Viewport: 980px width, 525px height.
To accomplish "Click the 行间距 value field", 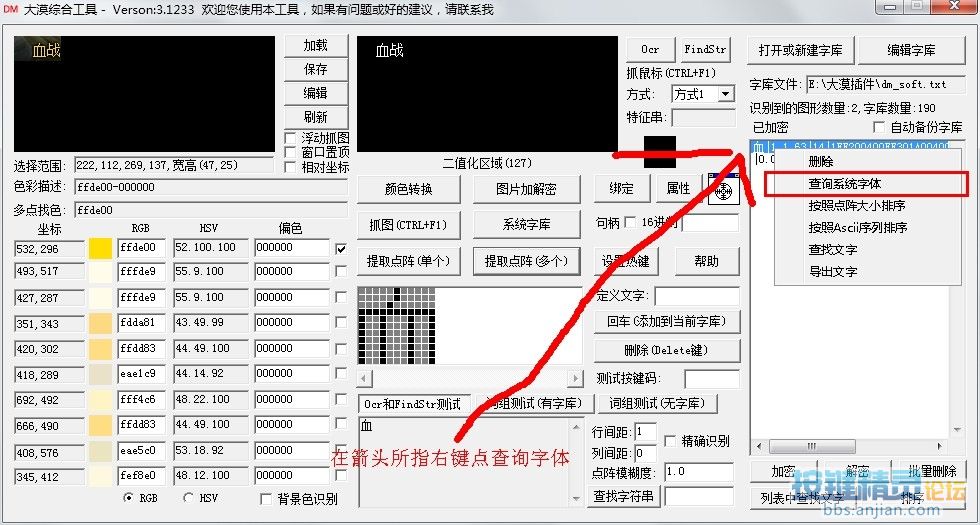I will pyautogui.click(x=646, y=431).
